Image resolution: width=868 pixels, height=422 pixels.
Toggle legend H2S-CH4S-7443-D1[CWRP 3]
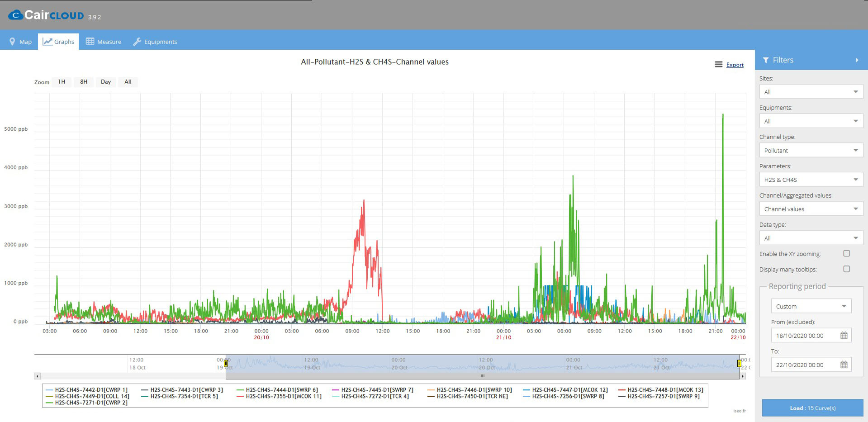(x=182, y=390)
